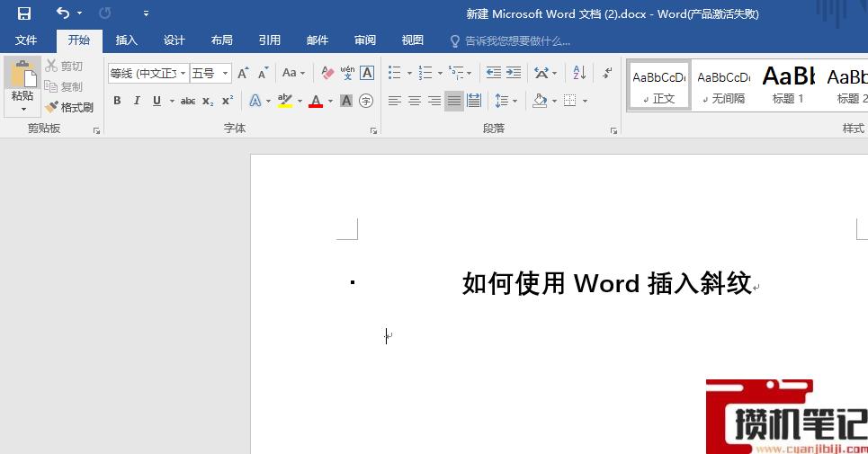Open the 段落 dialog launcher
The width and height of the screenshot is (868, 454).
coord(614,131)
